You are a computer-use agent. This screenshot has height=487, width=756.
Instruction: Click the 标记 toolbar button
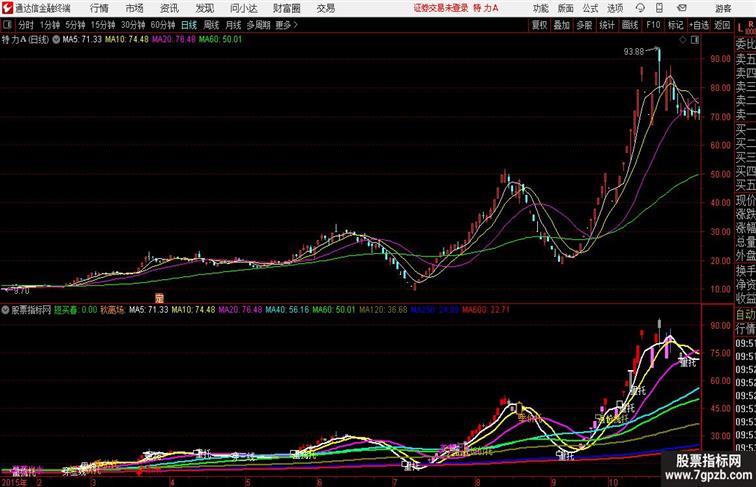tap(675, 25)
